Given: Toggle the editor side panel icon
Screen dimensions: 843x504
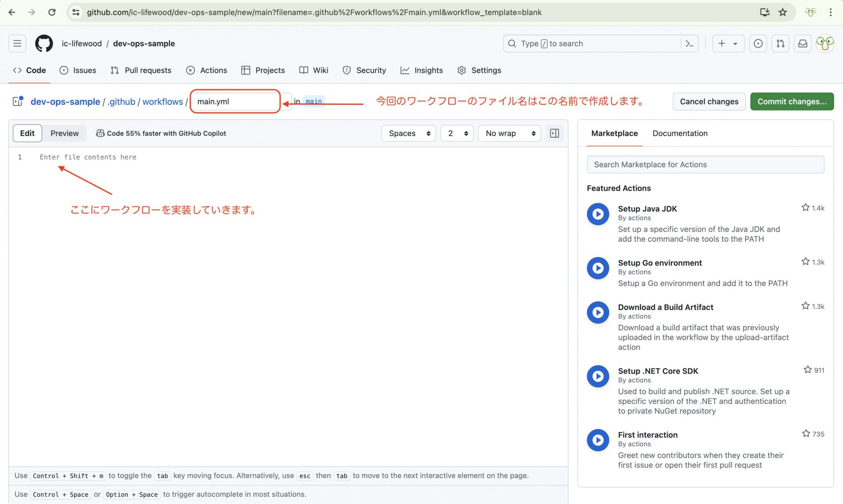Looking at the screenshot, I should (x=555, y=133).
